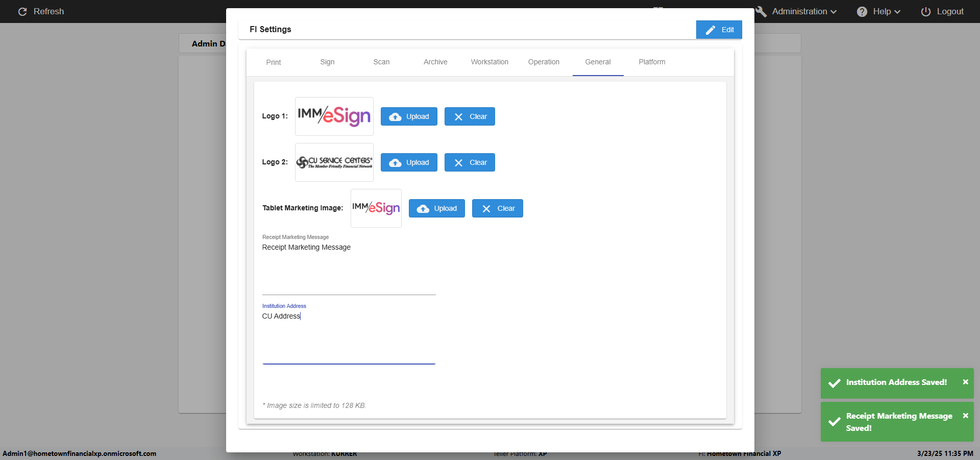Screen dimensions: 980x460
Task: Open the Scan tab
Action: pos(382,62)
